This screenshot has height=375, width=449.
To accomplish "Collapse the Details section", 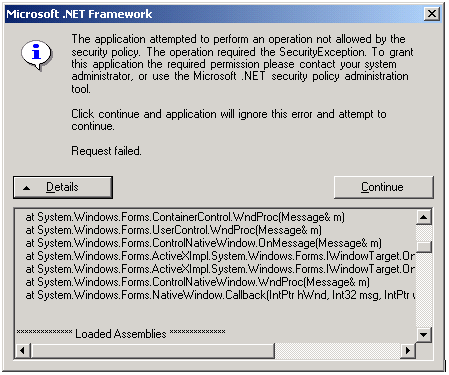I will (63, 187).
